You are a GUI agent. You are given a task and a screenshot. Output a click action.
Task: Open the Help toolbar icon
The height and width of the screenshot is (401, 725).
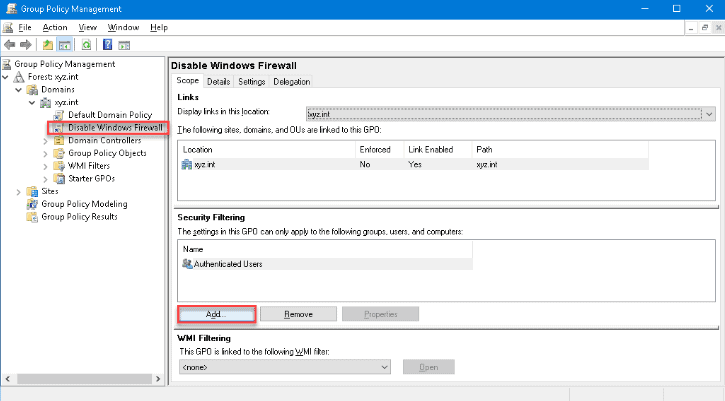click(x=107, y=45)
